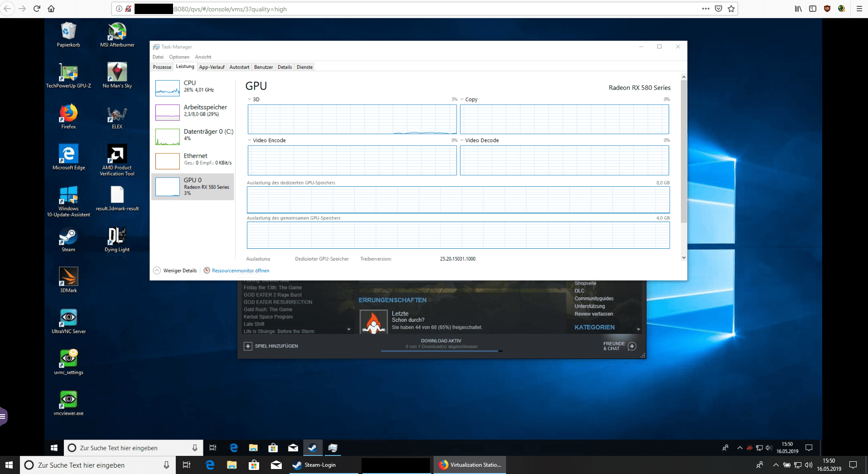Open Communityguides link in Steam
This screenshot has height=474, width=868.
coord(594,299)
